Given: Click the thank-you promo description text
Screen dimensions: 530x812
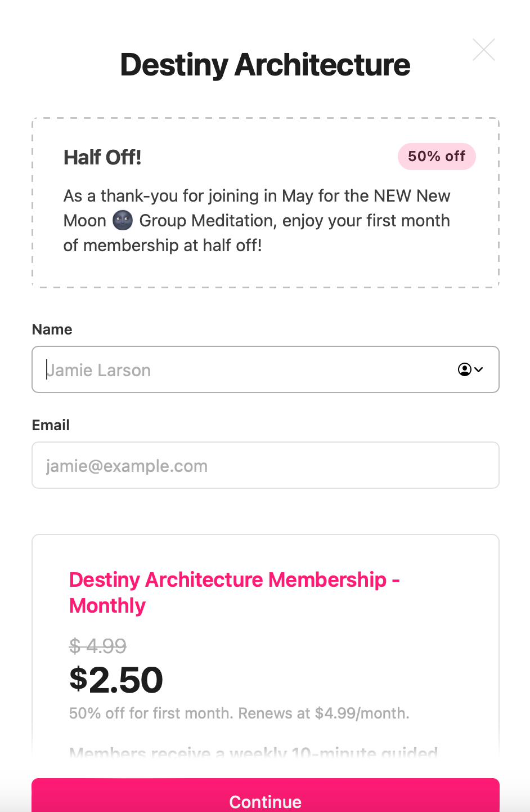Looking at the screenshot, I should click(x=257, y=221).
